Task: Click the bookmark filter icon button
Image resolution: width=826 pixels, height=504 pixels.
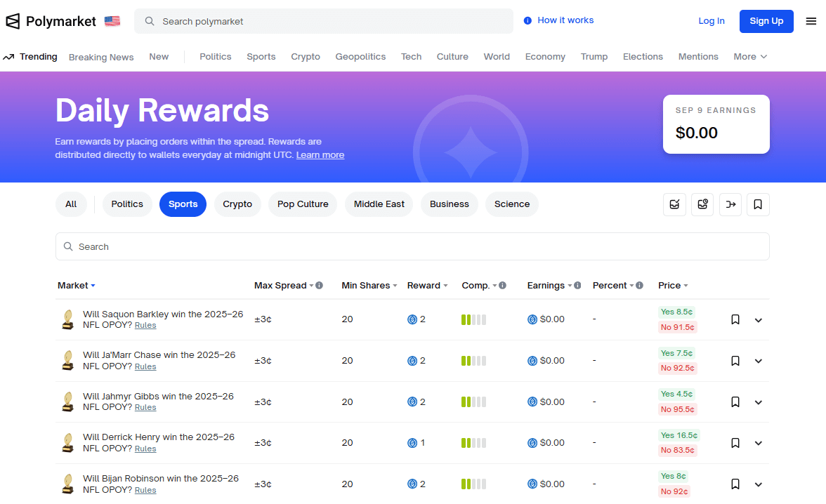Action: [x=758, y=204]
